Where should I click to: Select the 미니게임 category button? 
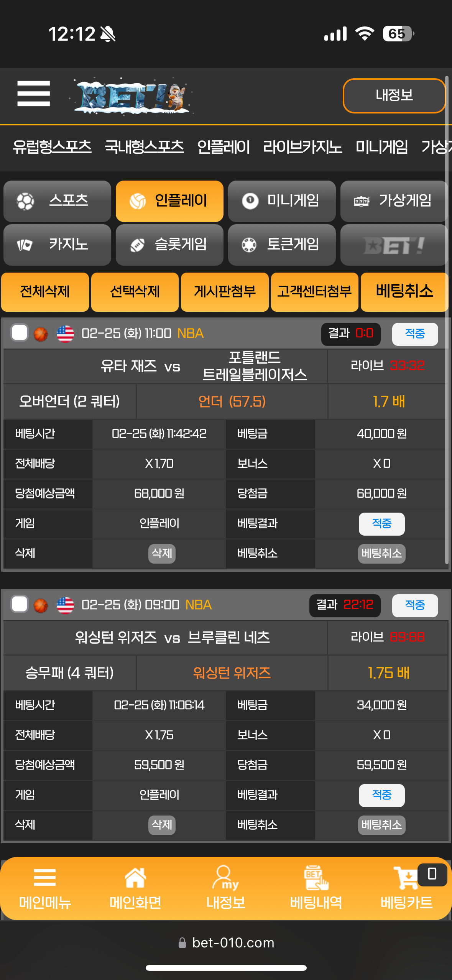tap(282, 201)
